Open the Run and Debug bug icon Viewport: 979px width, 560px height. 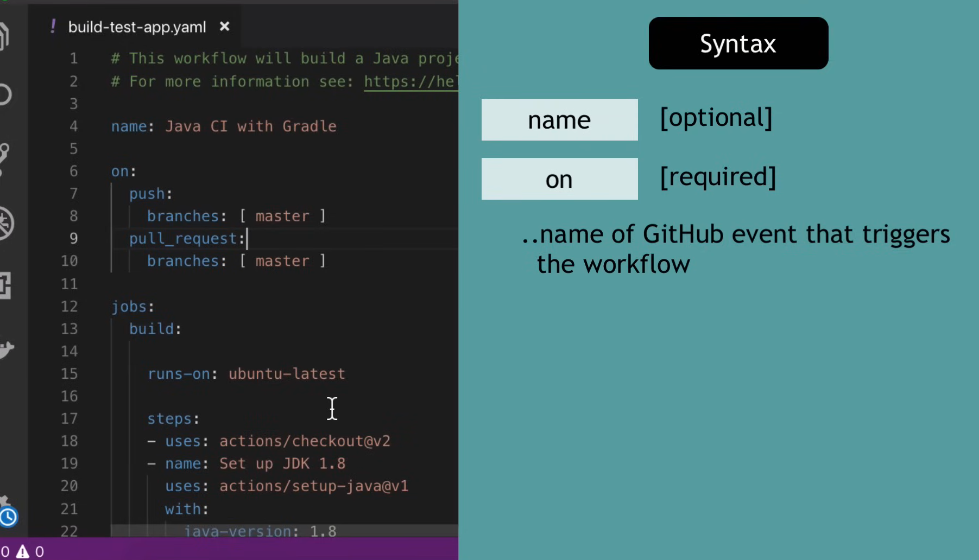5,222
